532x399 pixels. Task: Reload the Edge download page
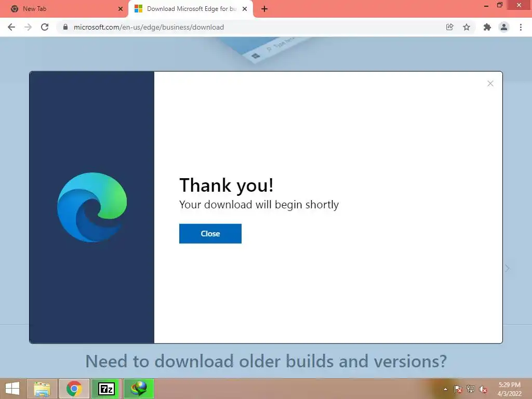45,27
